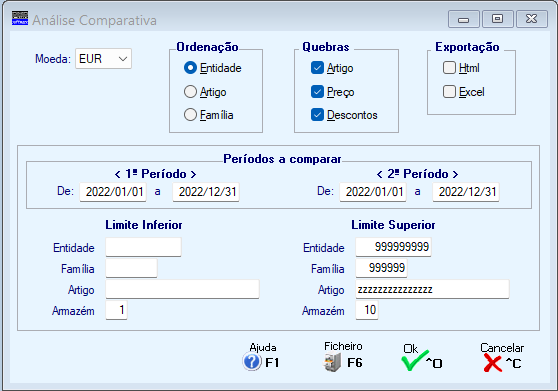Enable Html export checkbox

coord(449,68)
